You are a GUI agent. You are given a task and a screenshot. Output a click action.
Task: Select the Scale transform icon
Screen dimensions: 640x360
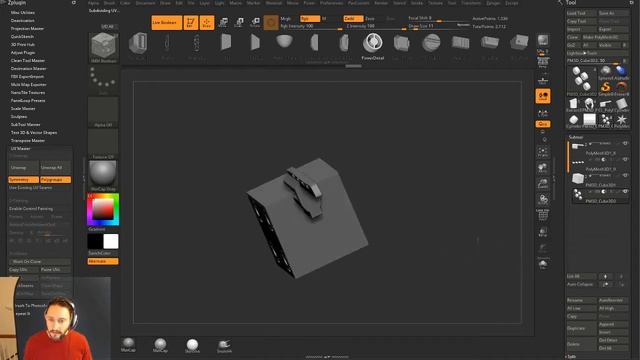tap(239, 22)
